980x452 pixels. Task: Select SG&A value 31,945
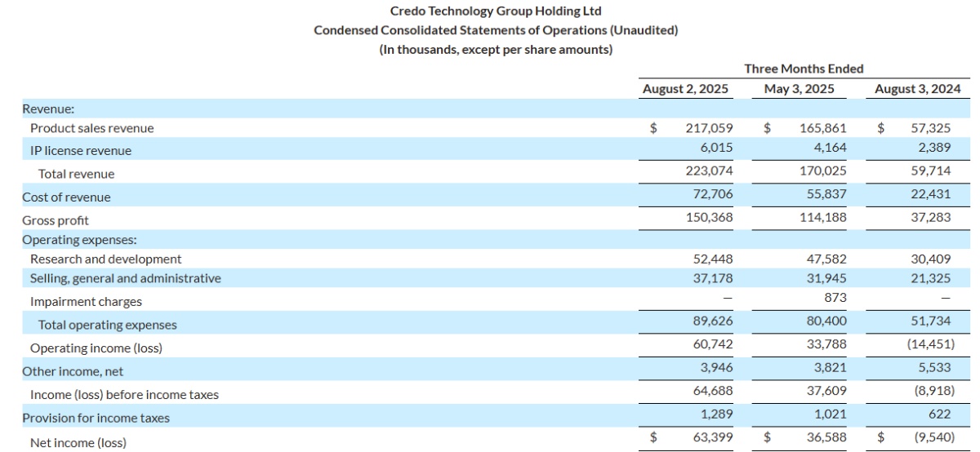(x=826, y=278)
